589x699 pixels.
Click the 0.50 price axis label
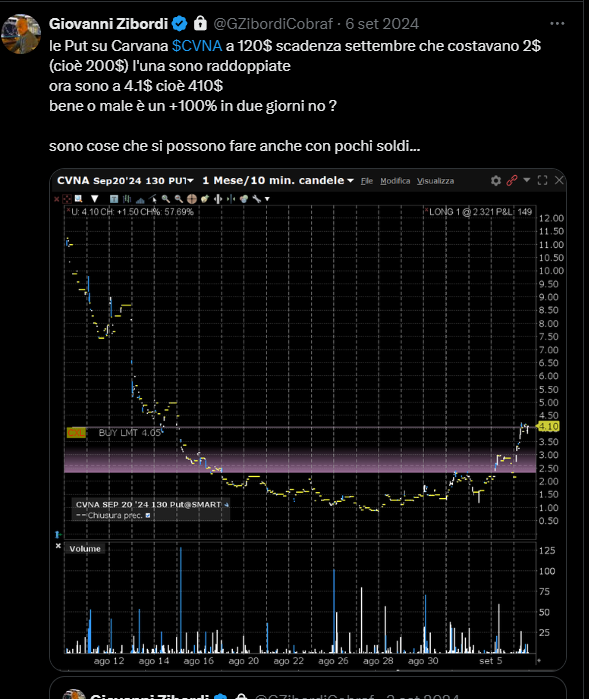tap(548, 521)
